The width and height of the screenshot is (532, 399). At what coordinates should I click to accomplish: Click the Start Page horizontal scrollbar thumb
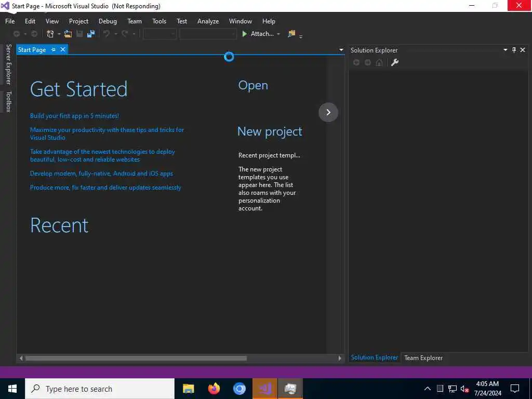click(136, 358)
